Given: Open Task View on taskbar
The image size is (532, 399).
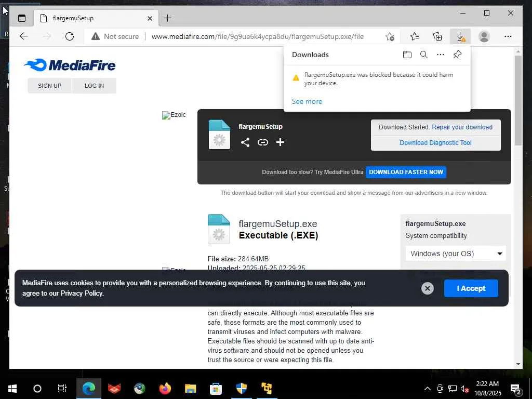Looking at the screenshot, I should coord(62,389).
